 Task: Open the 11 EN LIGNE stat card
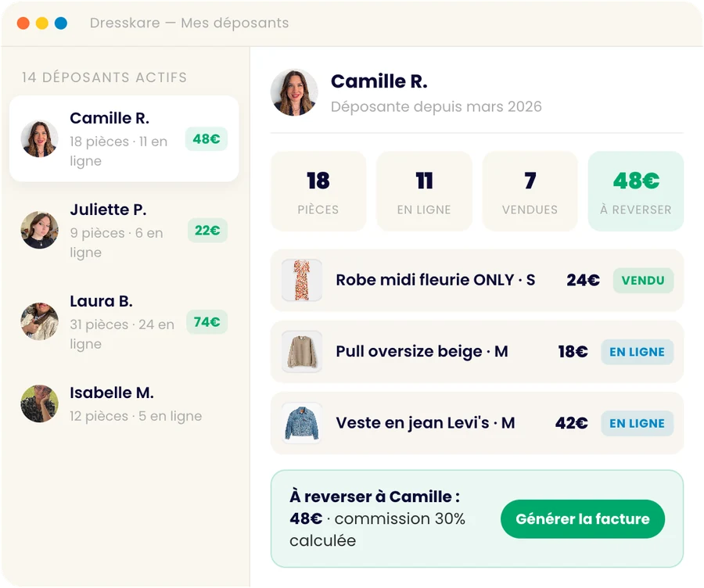424,192
